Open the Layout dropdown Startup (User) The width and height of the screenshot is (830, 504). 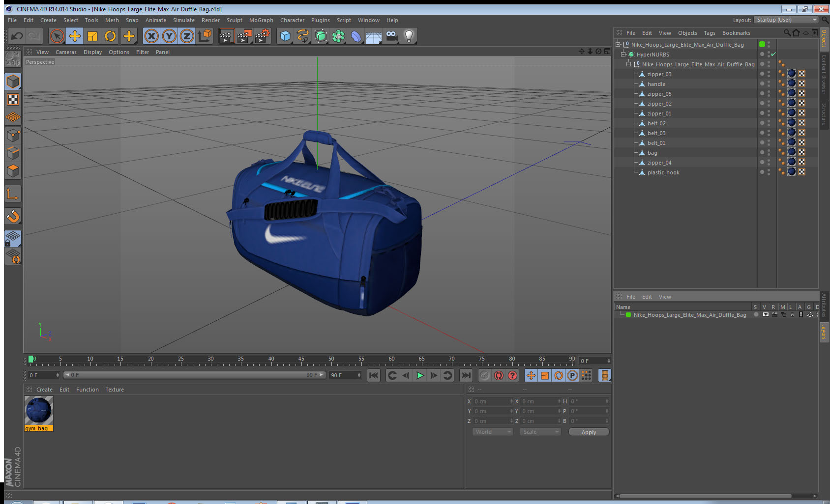tap(787, 20)
